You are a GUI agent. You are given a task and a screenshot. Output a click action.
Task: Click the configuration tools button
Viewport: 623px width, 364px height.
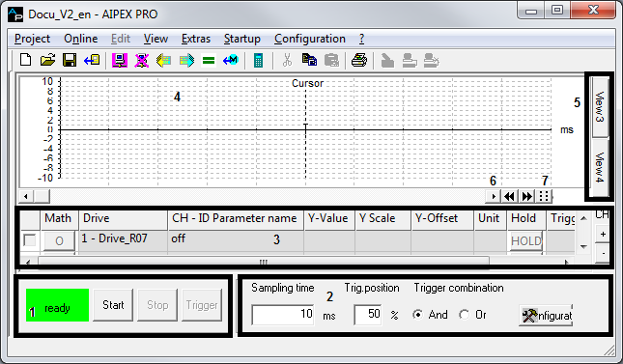[546, 316]
